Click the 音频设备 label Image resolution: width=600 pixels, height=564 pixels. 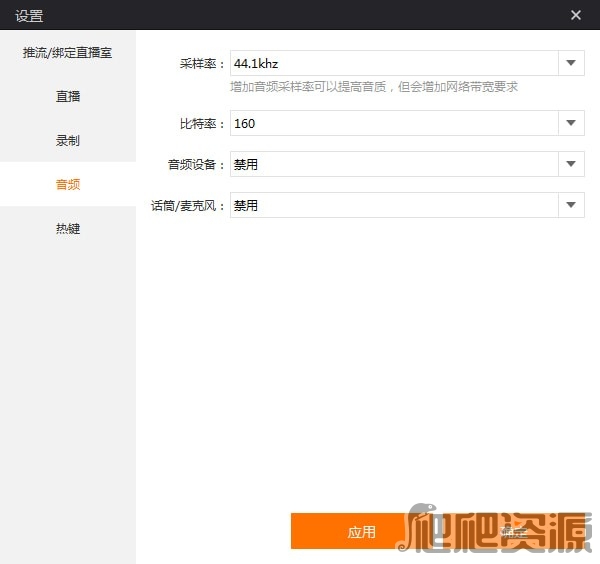[x=196, y=165]
